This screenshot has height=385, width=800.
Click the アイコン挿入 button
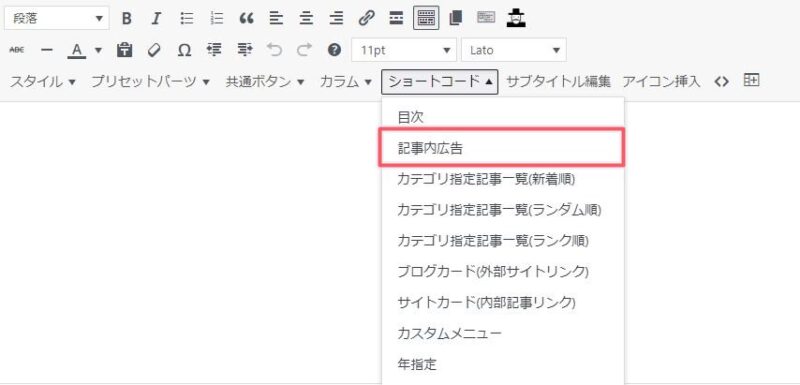tap(661, 82)
